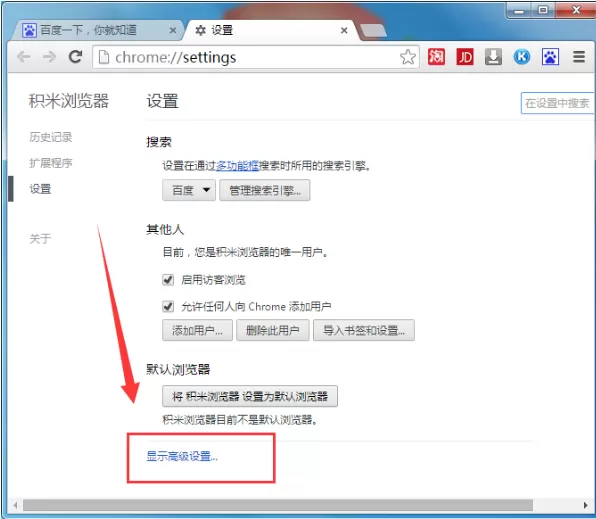Close the 设置 tab
596x519 pixels.
click(344, 30)
